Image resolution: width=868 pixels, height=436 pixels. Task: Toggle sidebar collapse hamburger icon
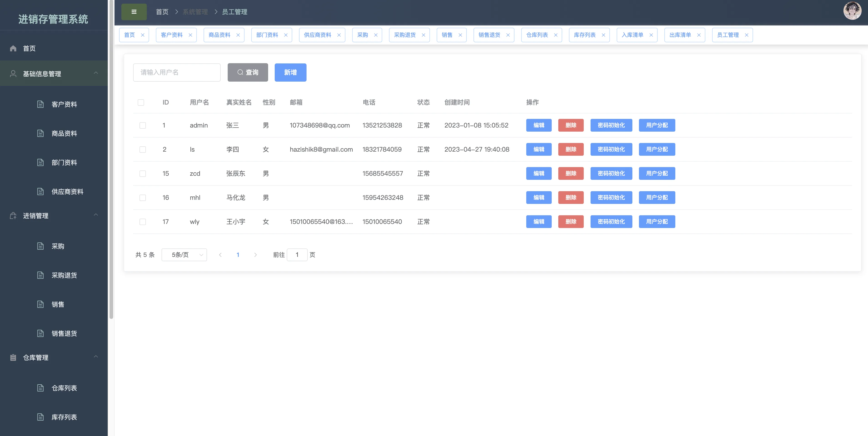tap(134, 12)
